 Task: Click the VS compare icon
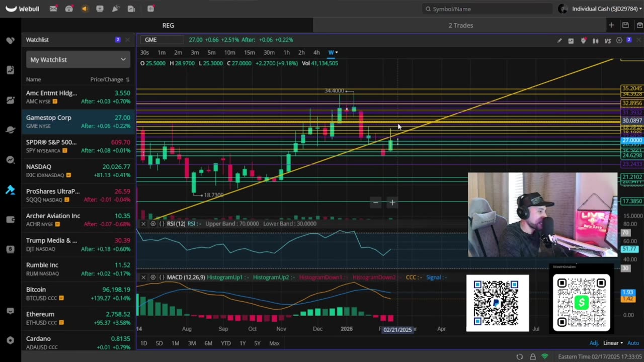coord(608,41)
